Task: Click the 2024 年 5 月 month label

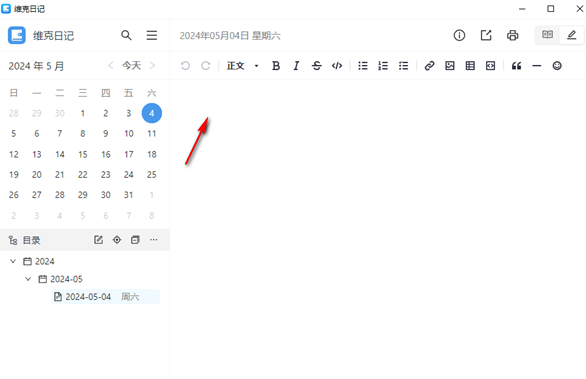Action: coord(36,66)
